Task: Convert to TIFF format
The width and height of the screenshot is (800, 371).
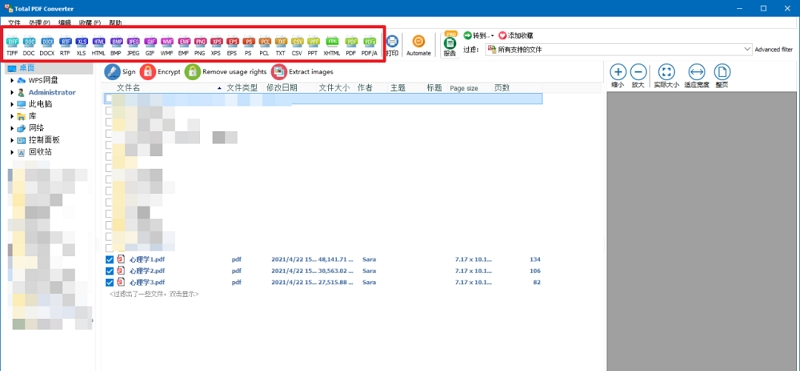Action: (x=13, y=45)
